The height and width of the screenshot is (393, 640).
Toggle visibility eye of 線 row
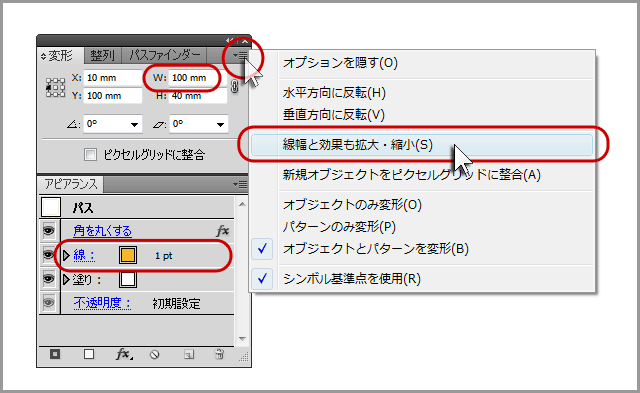49,255
